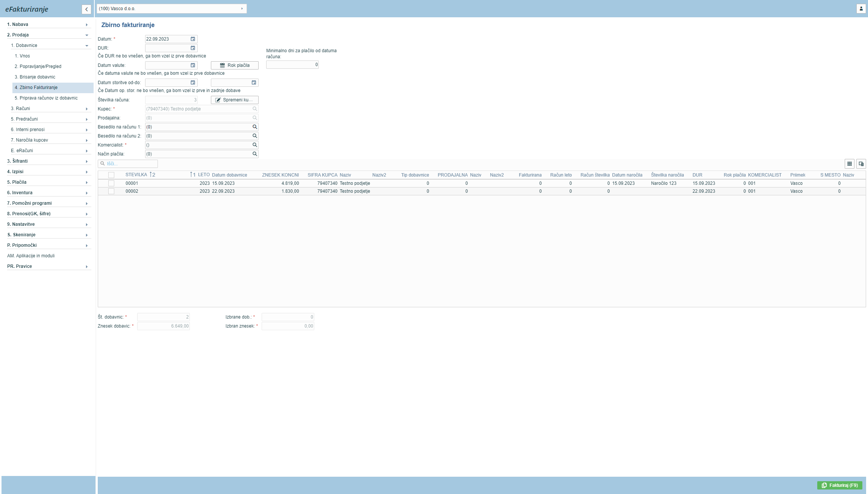
Task: Expand the 3. Šifranti menu
Action: 49,161
